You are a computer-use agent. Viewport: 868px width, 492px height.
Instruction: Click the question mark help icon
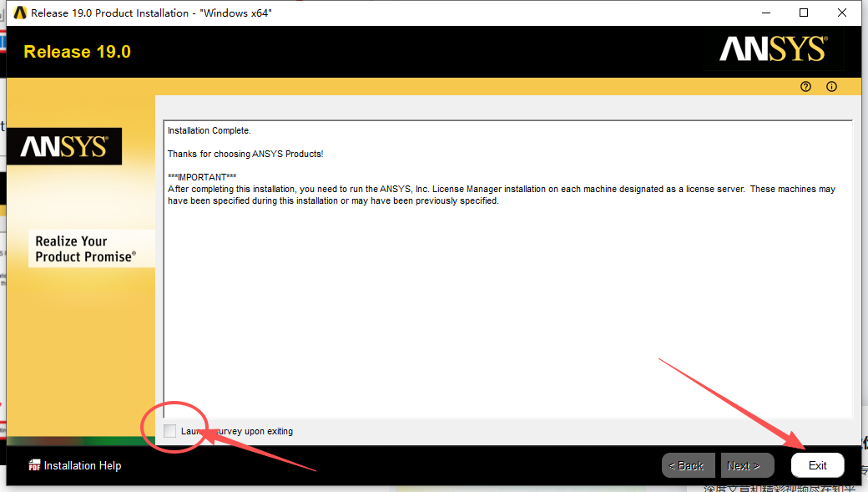click(x=805, y=87)
